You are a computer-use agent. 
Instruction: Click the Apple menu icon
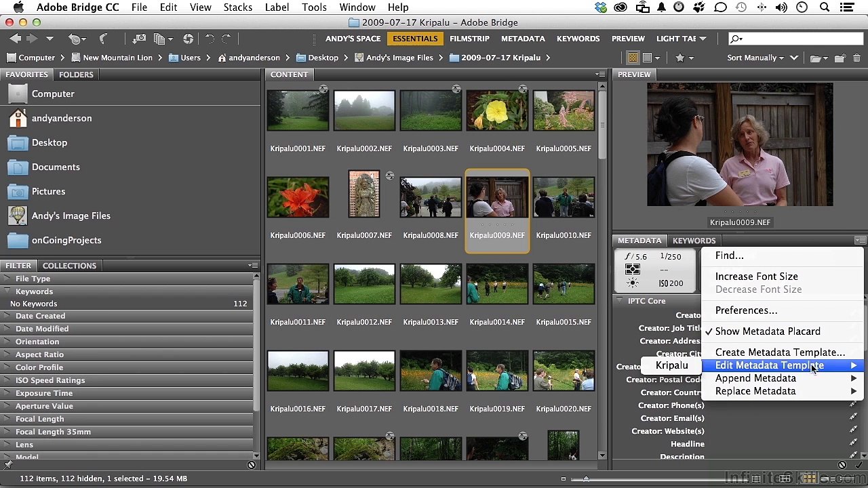pyautogui.click(x=18, y=7)
